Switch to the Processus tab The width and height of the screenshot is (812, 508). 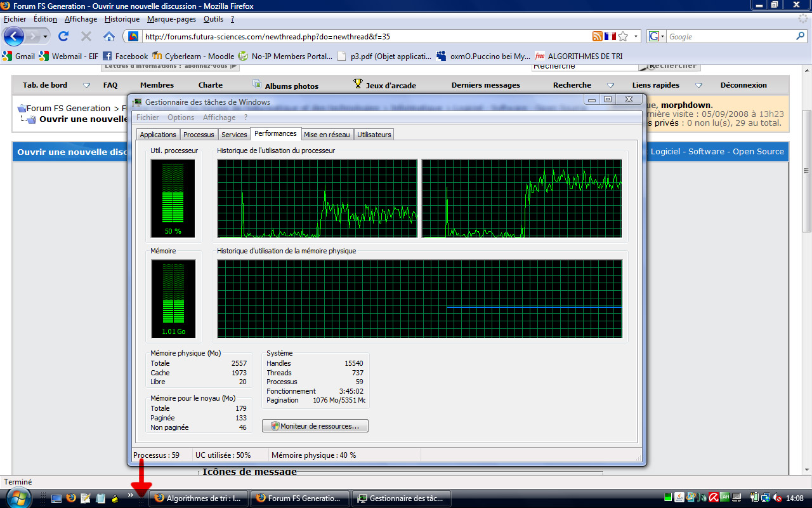click(199, 135)
